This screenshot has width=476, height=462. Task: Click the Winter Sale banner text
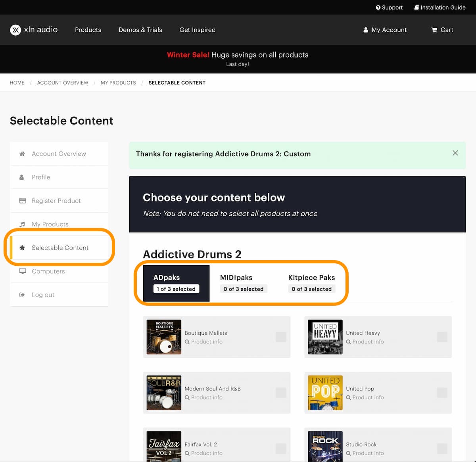(x=238, y=55)
